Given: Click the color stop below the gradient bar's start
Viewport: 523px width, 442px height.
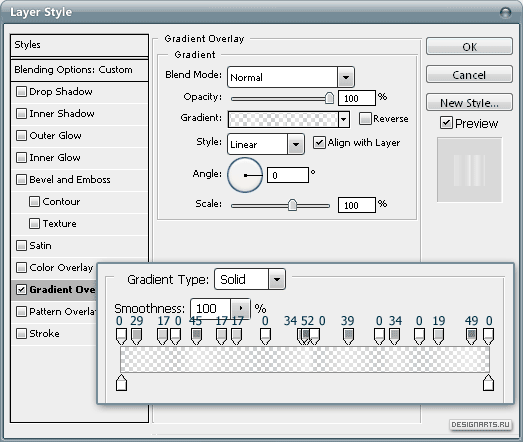Looking at the screenshot, I should pos(121,382).
